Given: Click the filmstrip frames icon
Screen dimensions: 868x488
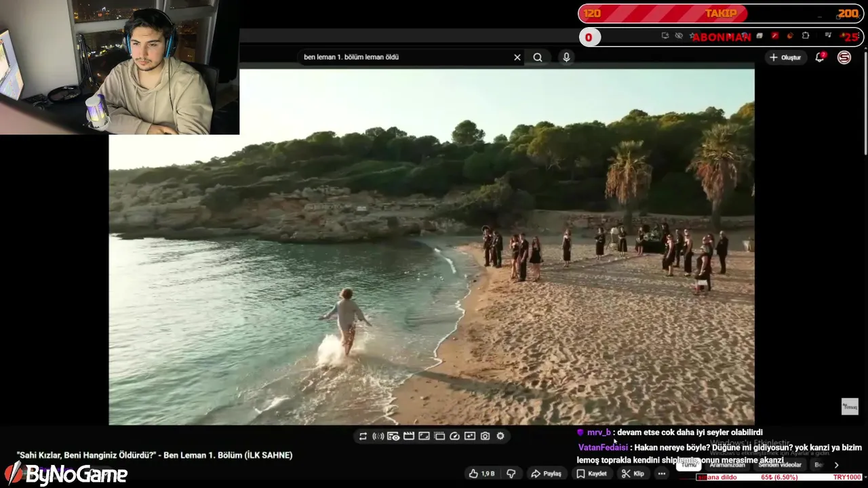Looking at the screenshot, I should (439, 436).
